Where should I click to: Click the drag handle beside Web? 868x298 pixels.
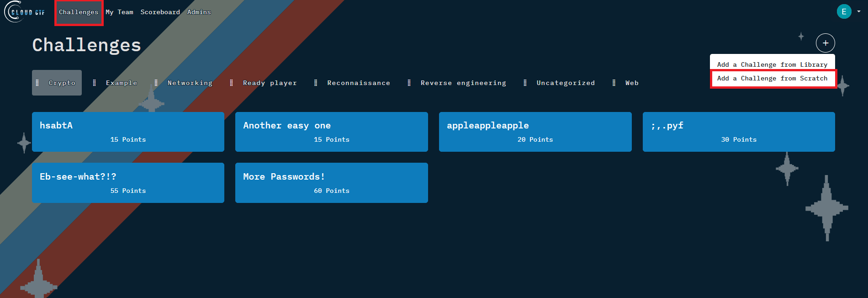click(614, 83)
